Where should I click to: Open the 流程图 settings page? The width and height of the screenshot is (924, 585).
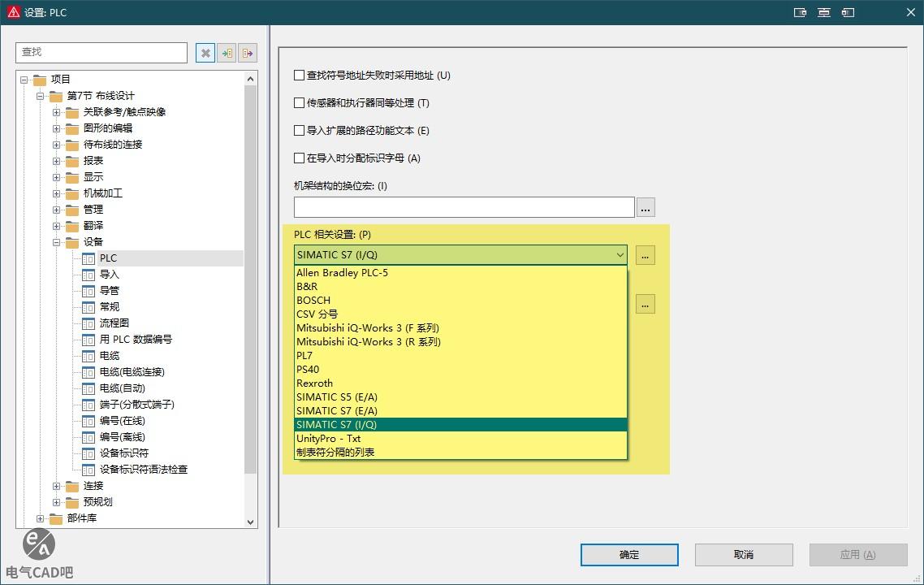pos(114,323)
